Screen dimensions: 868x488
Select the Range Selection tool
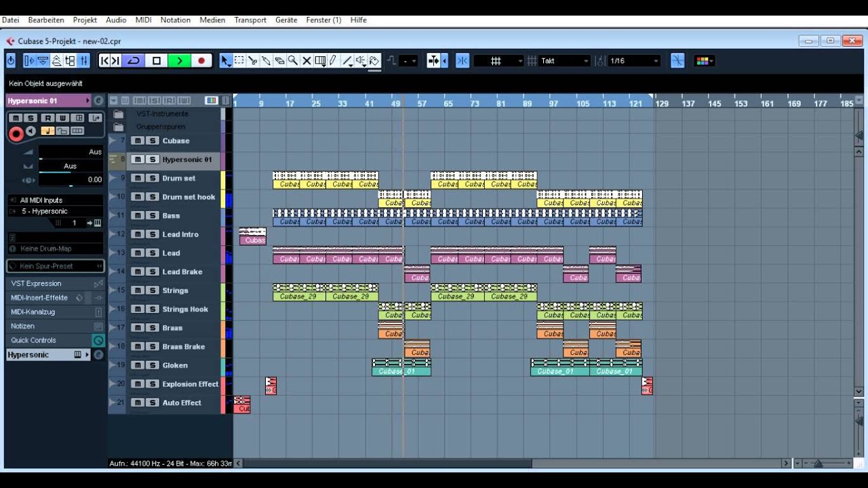pos(239,61)
